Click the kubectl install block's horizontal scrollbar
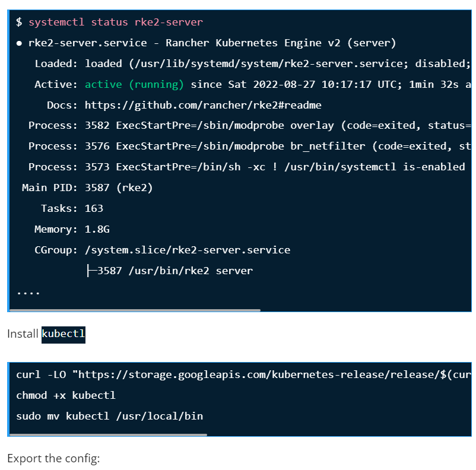 coord(108,434)
